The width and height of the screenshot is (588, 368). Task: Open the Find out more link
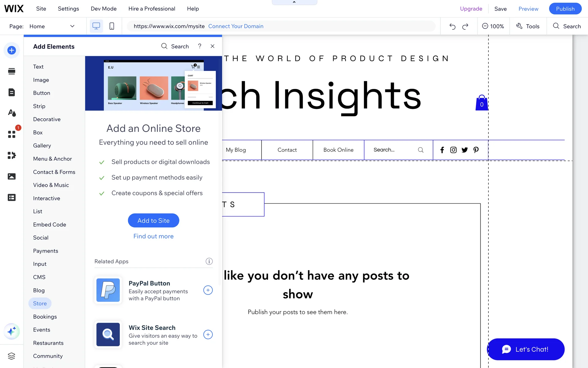pos(153,236)
